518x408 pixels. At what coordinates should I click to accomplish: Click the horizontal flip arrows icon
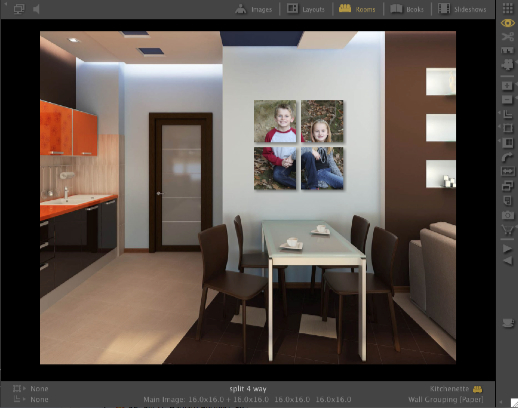pyautogui.click(x=507, y=171)
